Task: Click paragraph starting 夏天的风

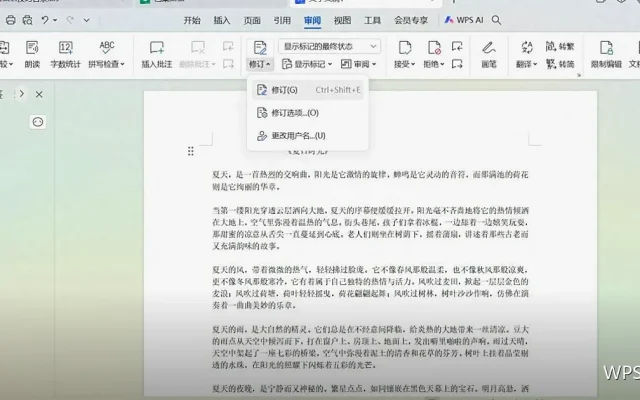Action: (370, 287)
